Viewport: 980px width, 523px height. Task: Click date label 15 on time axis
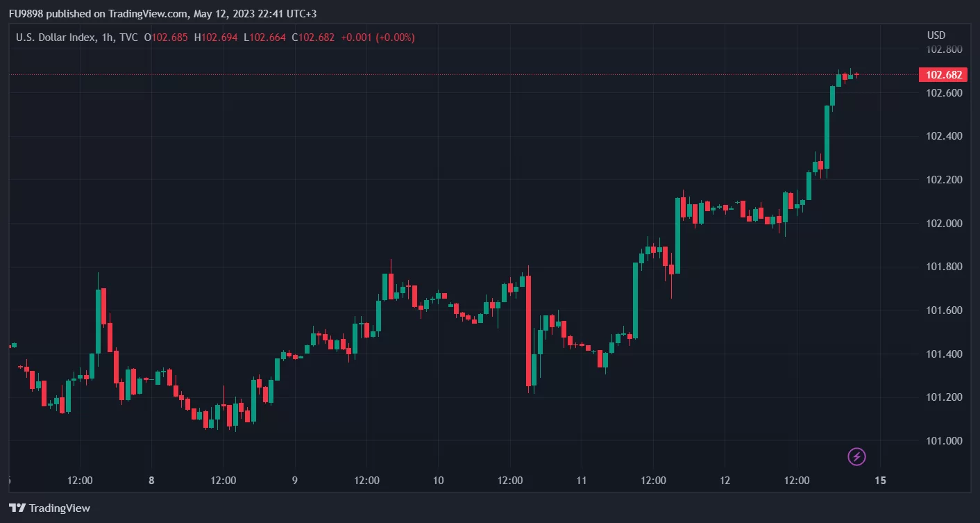click(881, 481)
